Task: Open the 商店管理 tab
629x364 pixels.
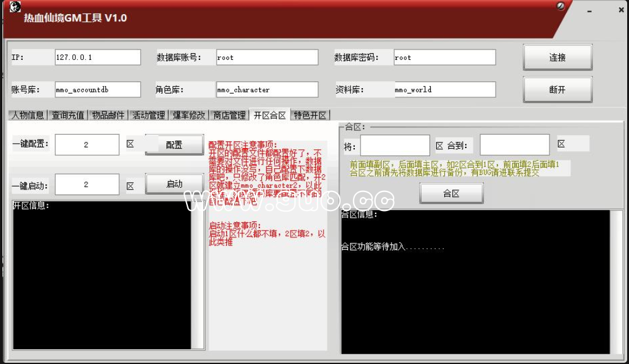Action: tap(229, 116)
